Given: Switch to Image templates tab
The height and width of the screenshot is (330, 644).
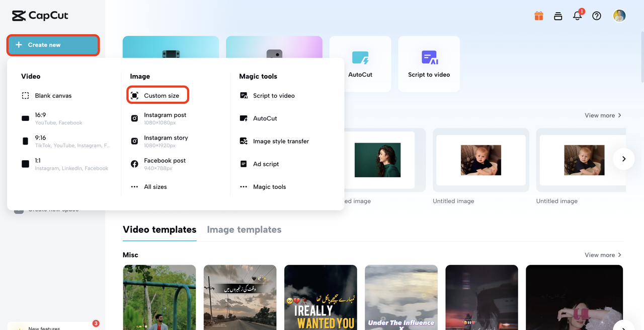Looking at the screenshot, I should tap(244, 230).
